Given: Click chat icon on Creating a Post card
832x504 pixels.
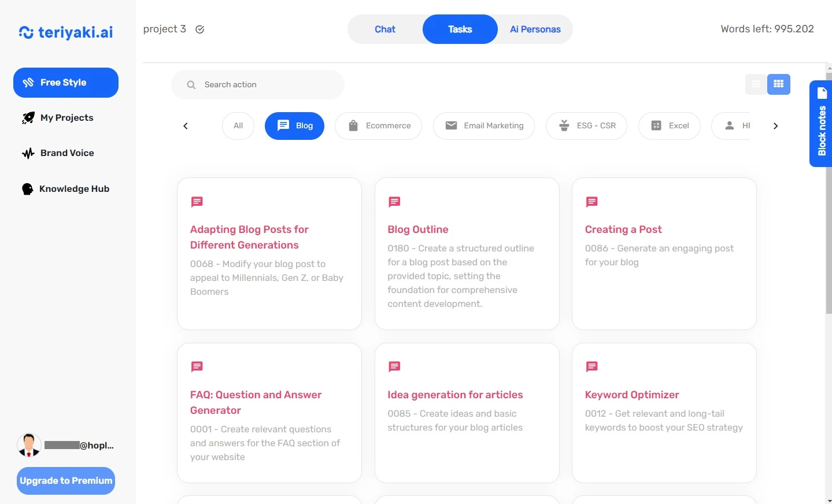Looking at the screenshot, I should [x=592, y=202].
